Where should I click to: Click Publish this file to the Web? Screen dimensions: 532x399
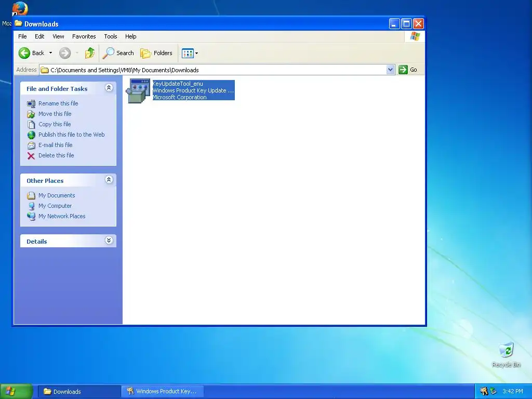(72, 135)
